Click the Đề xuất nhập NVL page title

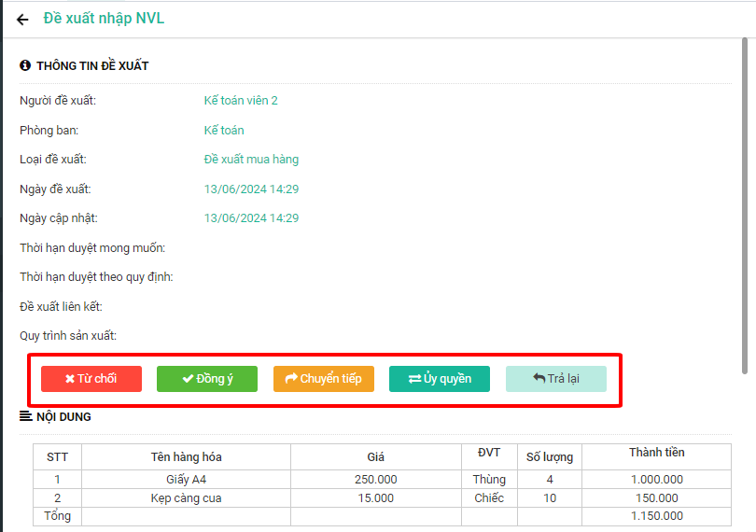pyautogui.click(x=104, y=19)
